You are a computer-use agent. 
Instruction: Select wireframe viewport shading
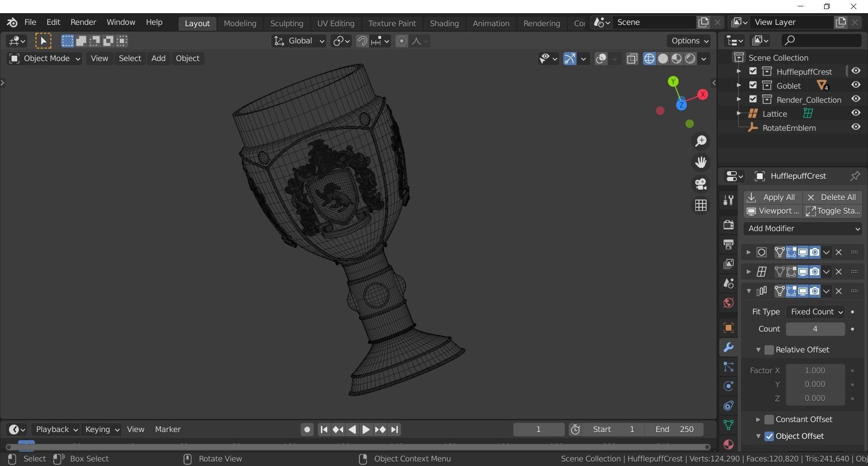coord(649,59)
